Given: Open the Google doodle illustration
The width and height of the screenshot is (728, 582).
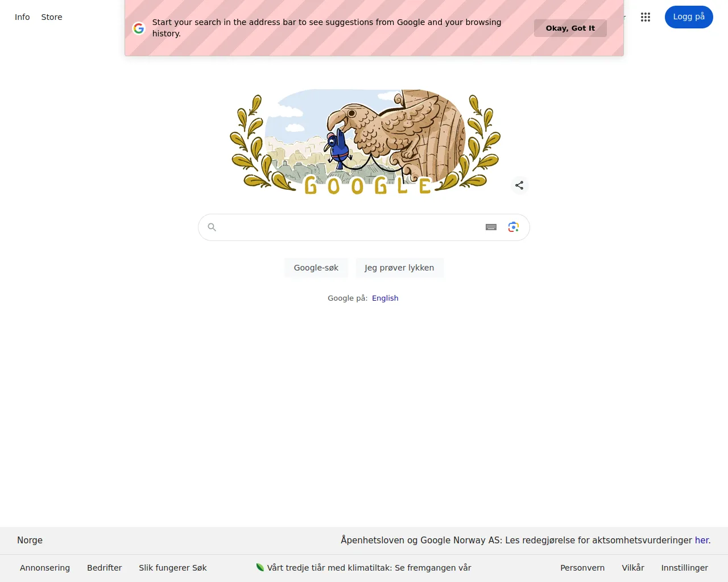Looking at the screenshot, I should pos(365,142).
